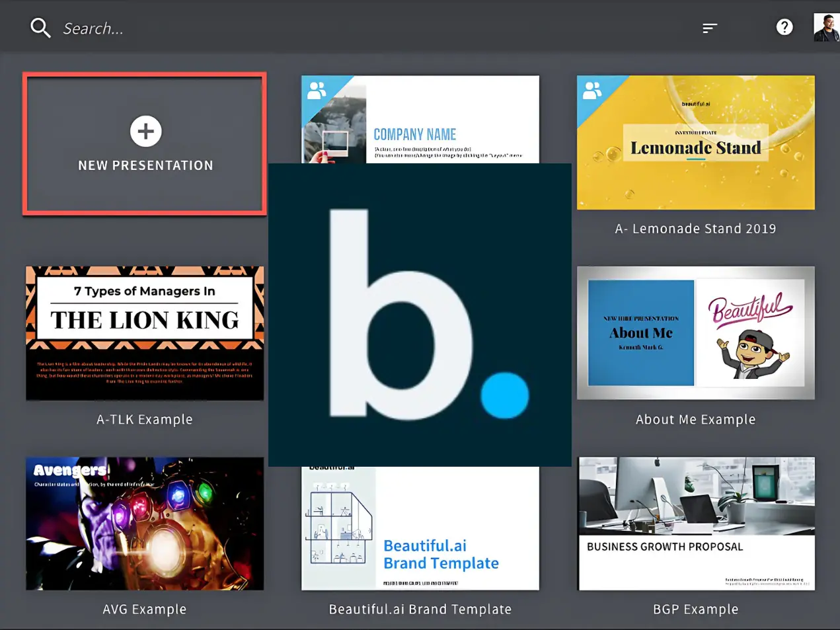The width and height of the screenshot is (840, 630).
Task: Open the sort options icon
Action: 710,28
